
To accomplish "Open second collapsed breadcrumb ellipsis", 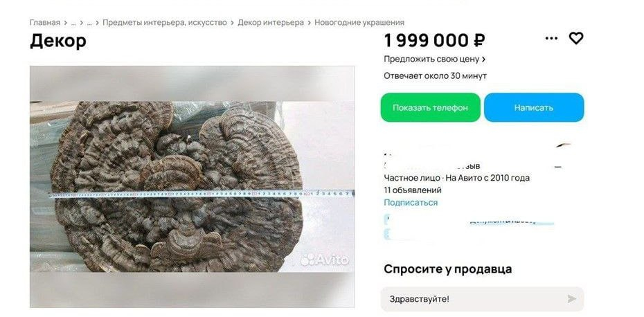I will tap(89, 23).
